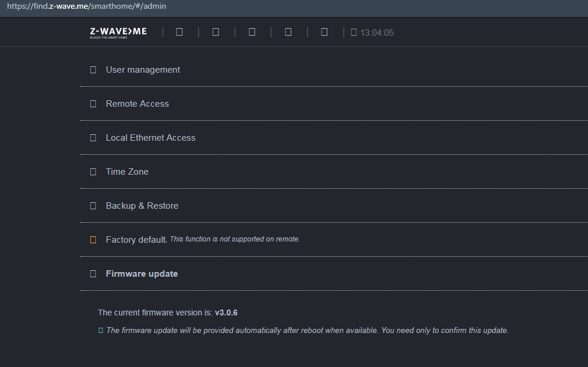Click the Factory default label

[x=136, y=240]
